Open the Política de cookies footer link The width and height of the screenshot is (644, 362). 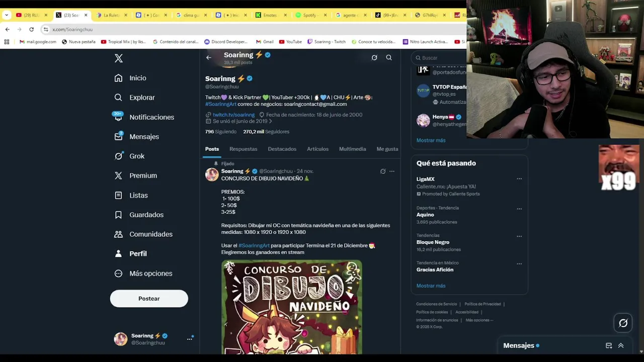432,312
